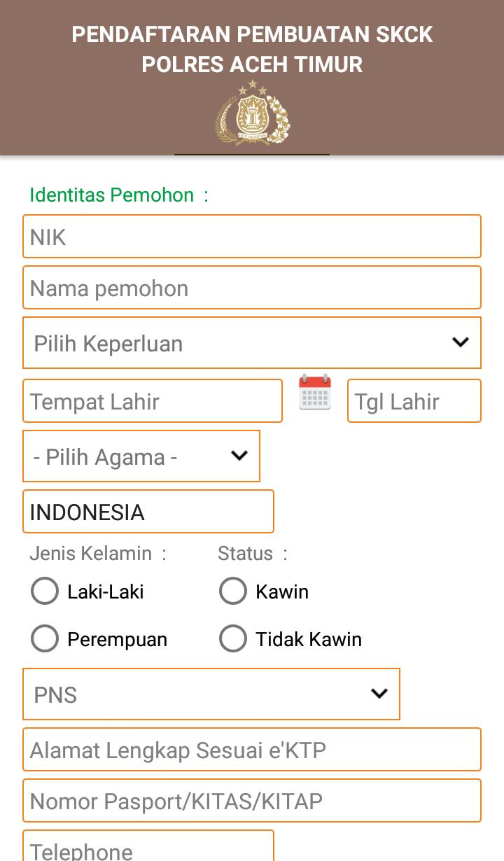Choose Kawin marital status
The image size is (504, 861).
(x=233, y=591)
